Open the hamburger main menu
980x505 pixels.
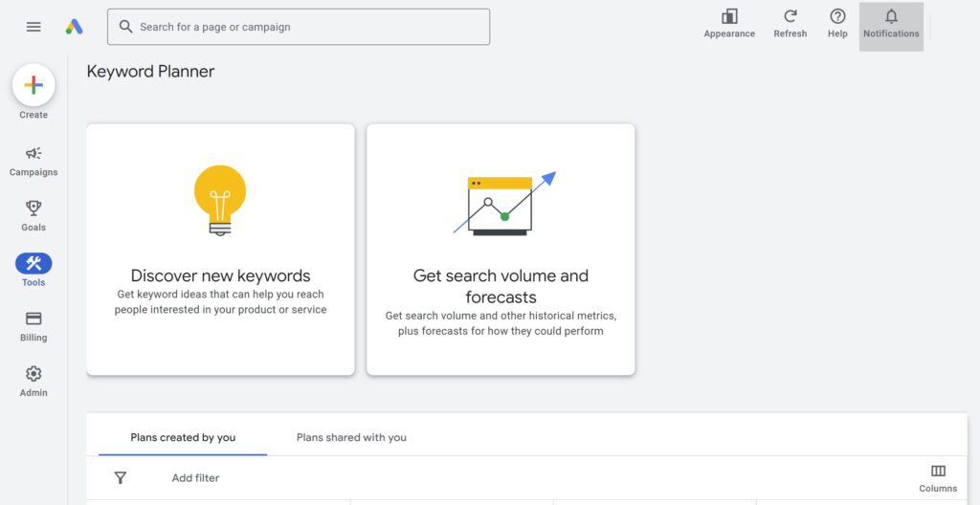pyautogui.click(x=33, y=27)
